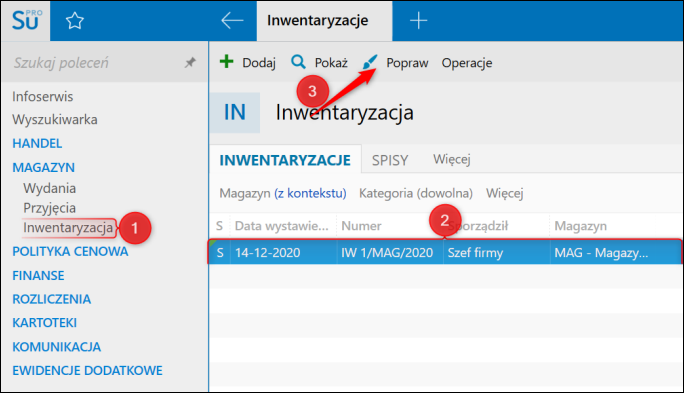Screen dimensions: 684x393
Task: Click the Popraw label in toolbar
Action: click(407, 63)
